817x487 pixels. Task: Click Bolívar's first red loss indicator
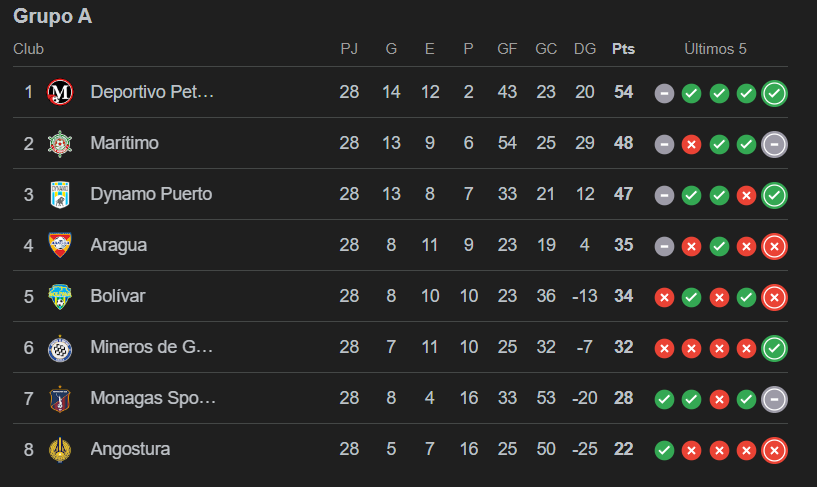click(664, 297)
